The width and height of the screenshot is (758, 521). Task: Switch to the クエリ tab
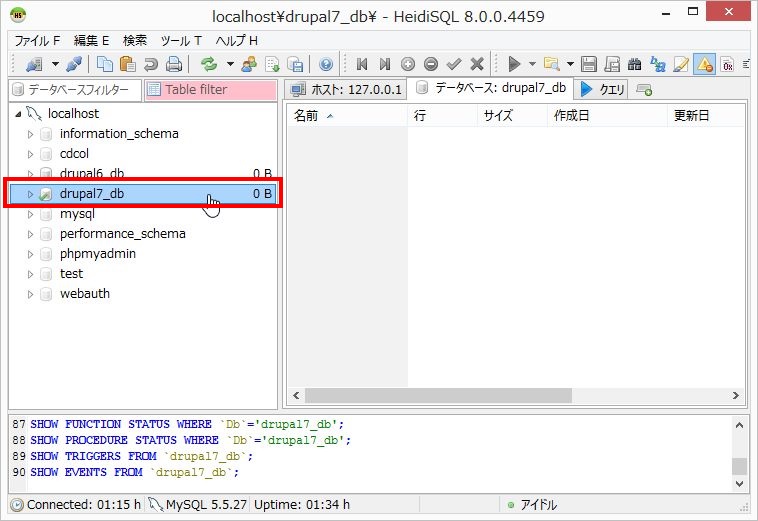tap(602, 89)
